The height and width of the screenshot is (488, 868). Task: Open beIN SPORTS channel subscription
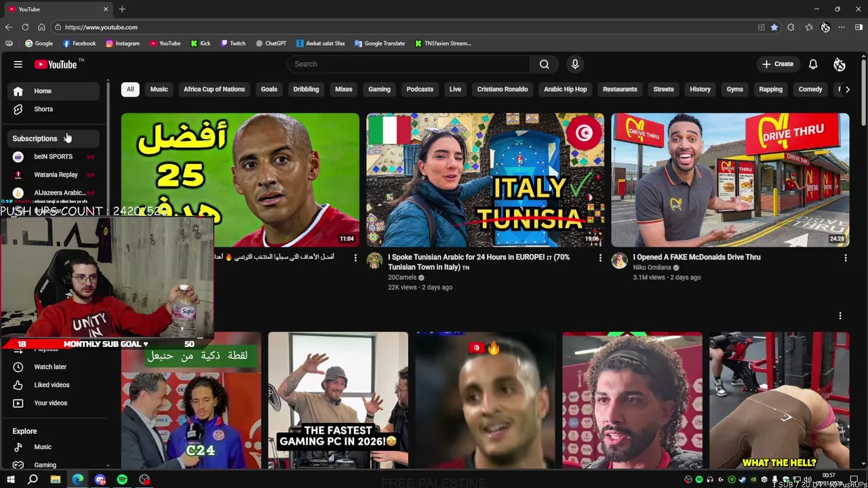point(54,157)
